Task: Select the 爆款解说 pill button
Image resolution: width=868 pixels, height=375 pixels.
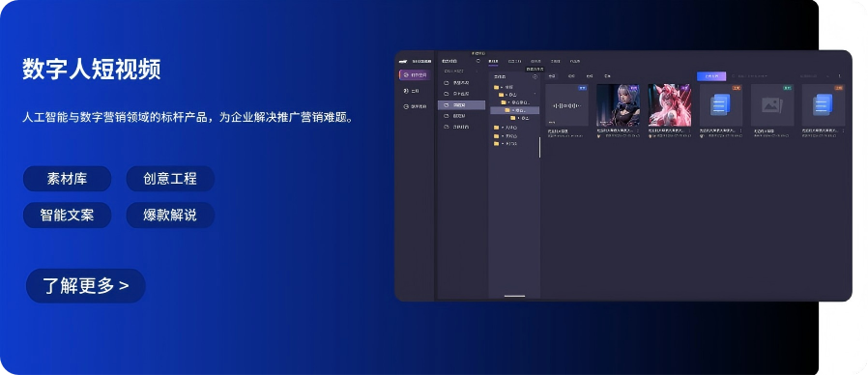Action: (170, 215)
